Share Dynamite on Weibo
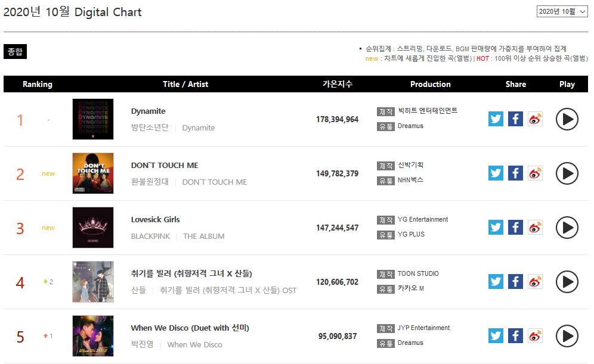 (x=535, y=119)
